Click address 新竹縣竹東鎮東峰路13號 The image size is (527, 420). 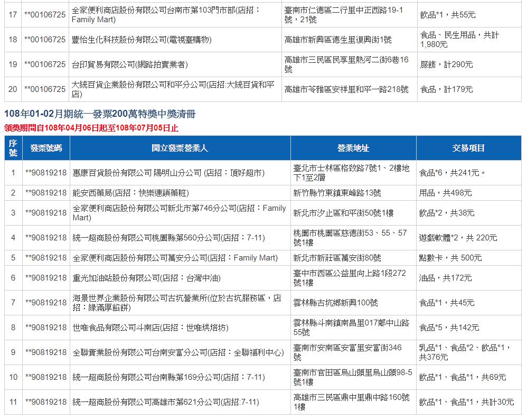coord(337,193)
